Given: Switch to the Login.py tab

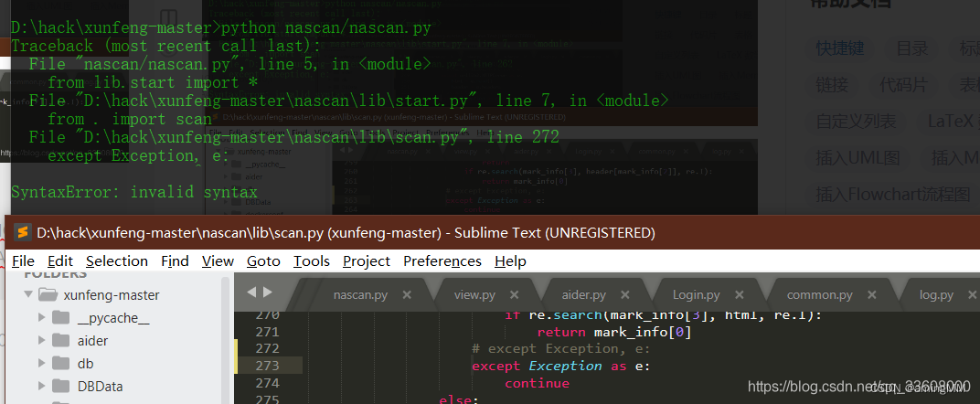Looking at the screenshot, I should 696,294.
